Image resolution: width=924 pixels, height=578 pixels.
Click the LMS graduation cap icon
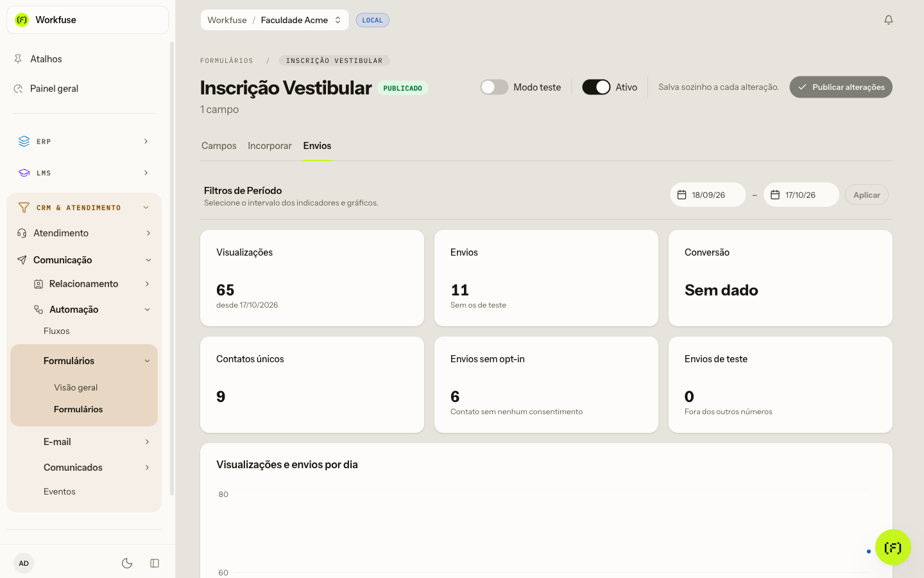coord(24,173)
